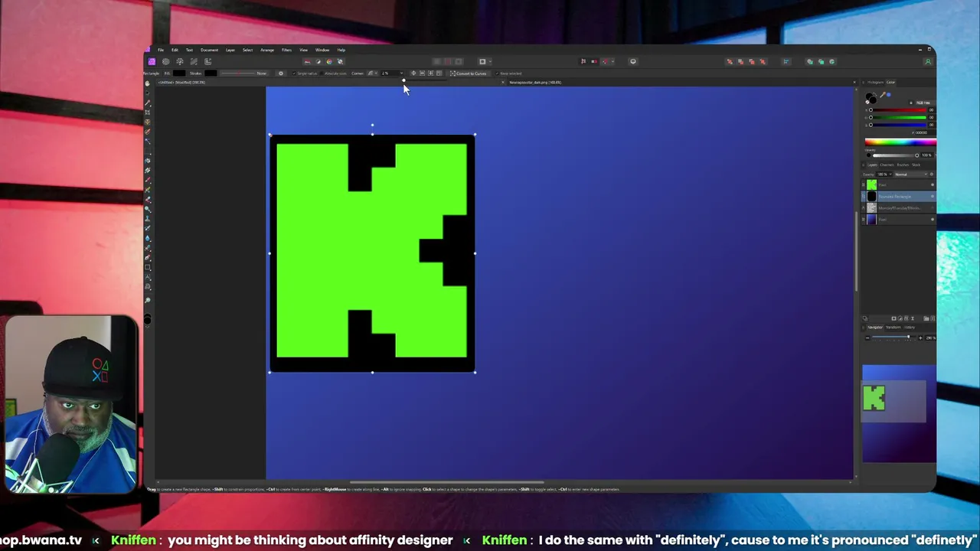Screen dimensions: 980x551
Task: Switch to the Histogram tab
Action: 876,83
